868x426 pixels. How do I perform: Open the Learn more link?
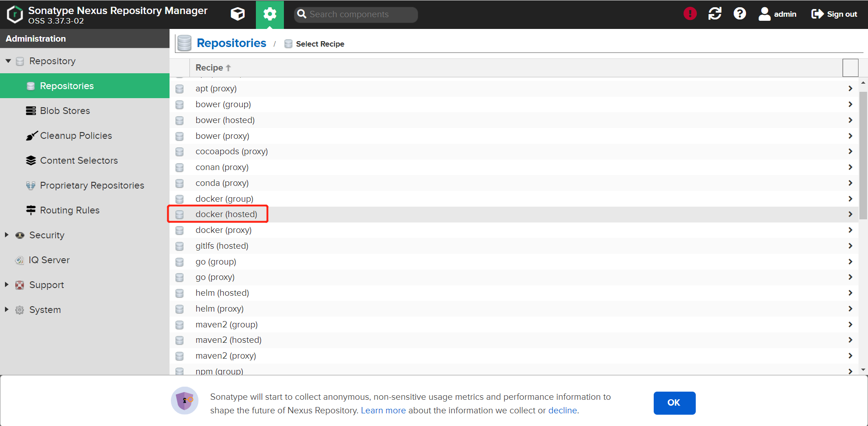383,411
